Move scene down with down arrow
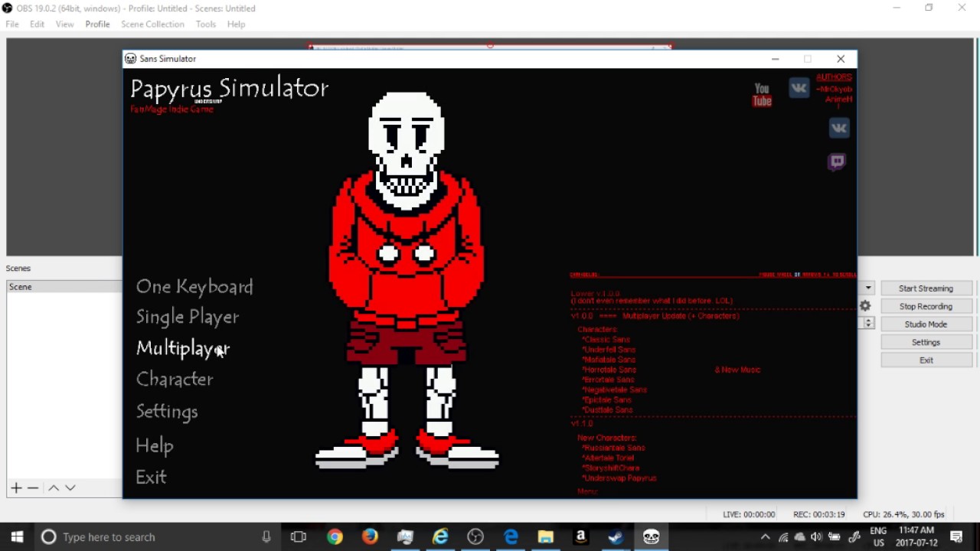980x551 pixels. tap(70, 487)
